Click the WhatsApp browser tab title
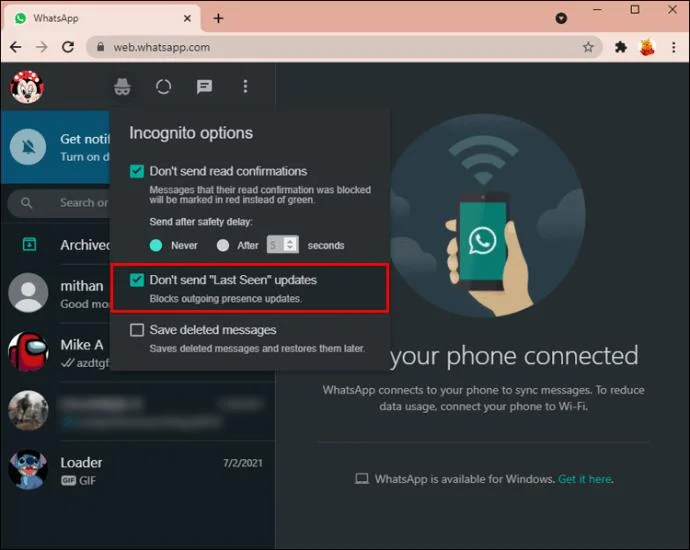 [56, 18]
